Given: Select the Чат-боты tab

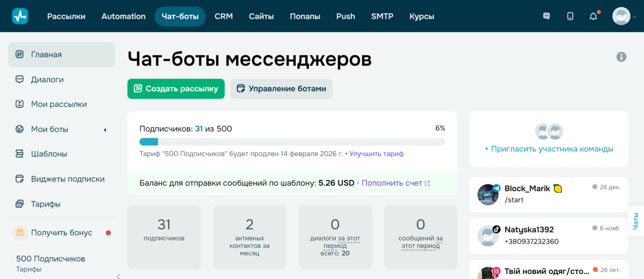Looking at the screenshot, I should [x=180, y=16].
